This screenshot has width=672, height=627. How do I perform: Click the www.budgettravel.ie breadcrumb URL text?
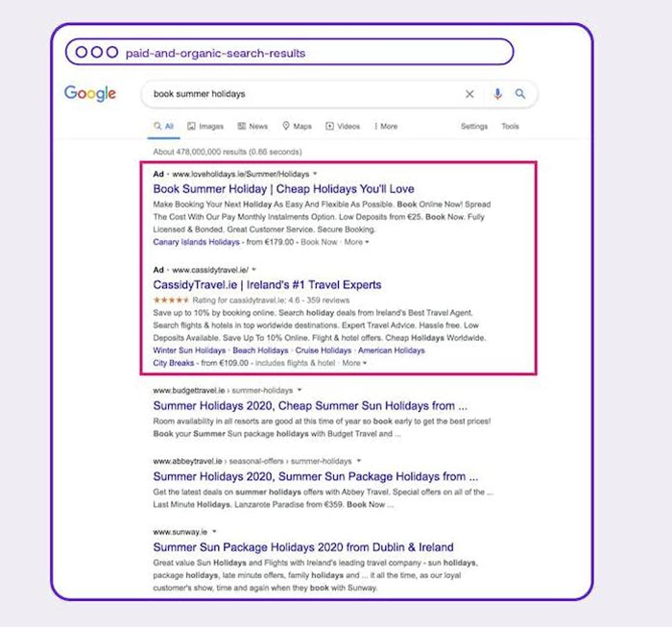point(223,391)
